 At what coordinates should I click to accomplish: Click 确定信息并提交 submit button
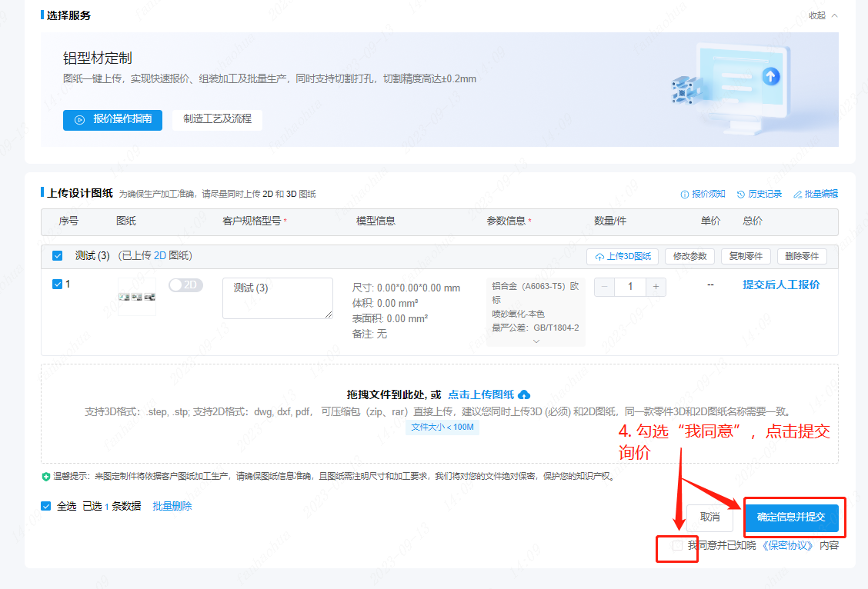coord(791,517)
